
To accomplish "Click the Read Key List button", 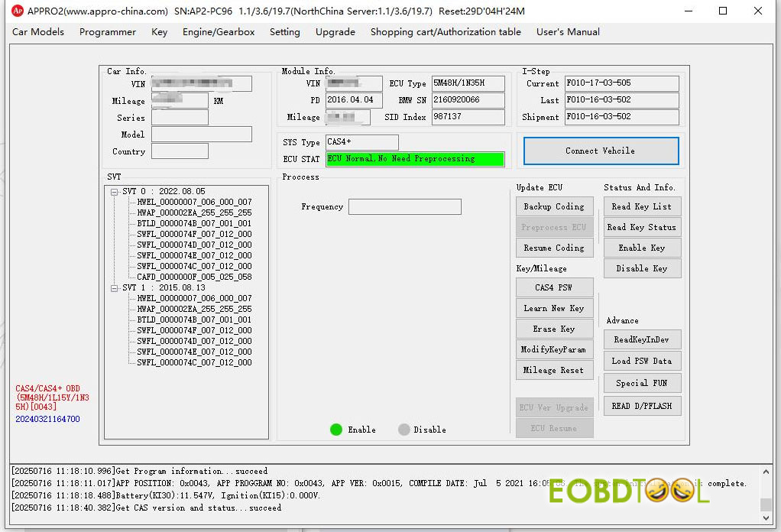I will coord(642,206).
